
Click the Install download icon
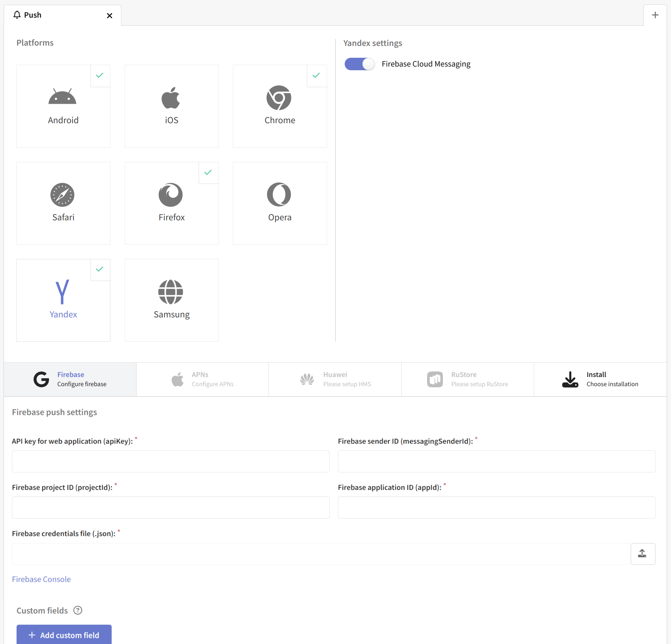[570, 379]
